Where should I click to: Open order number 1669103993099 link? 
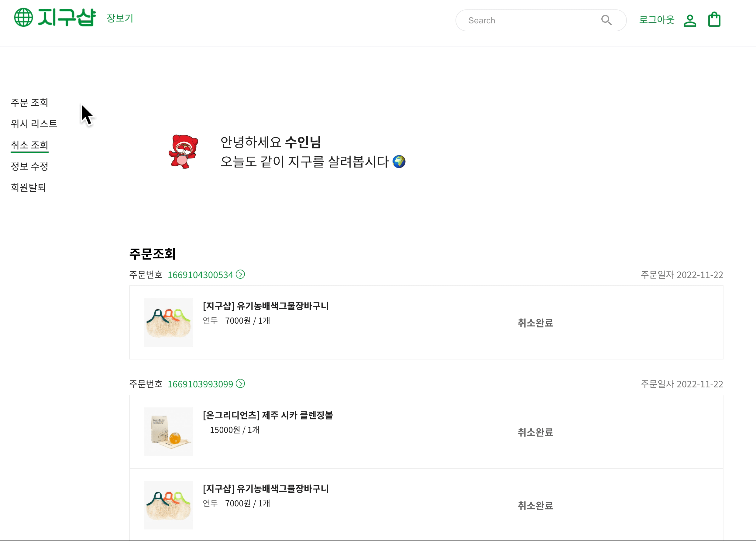[x=200, y=384]
